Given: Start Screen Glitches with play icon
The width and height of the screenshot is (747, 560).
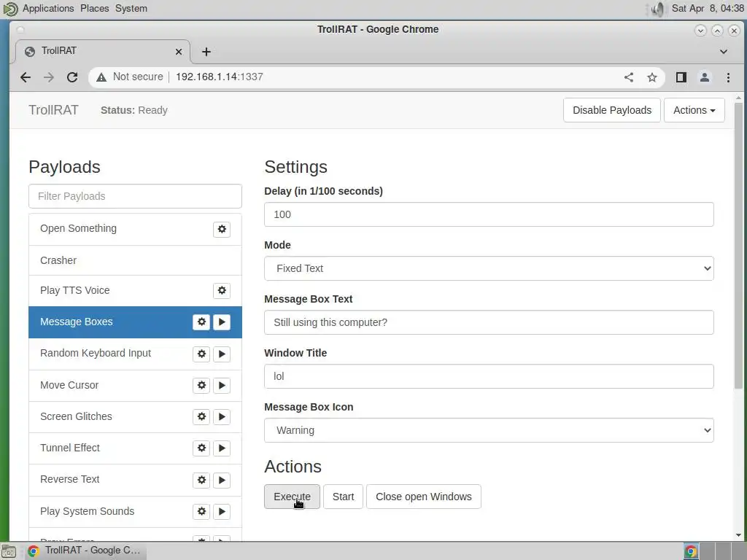Looking at the screenshot, I should [x=222, y=416].
